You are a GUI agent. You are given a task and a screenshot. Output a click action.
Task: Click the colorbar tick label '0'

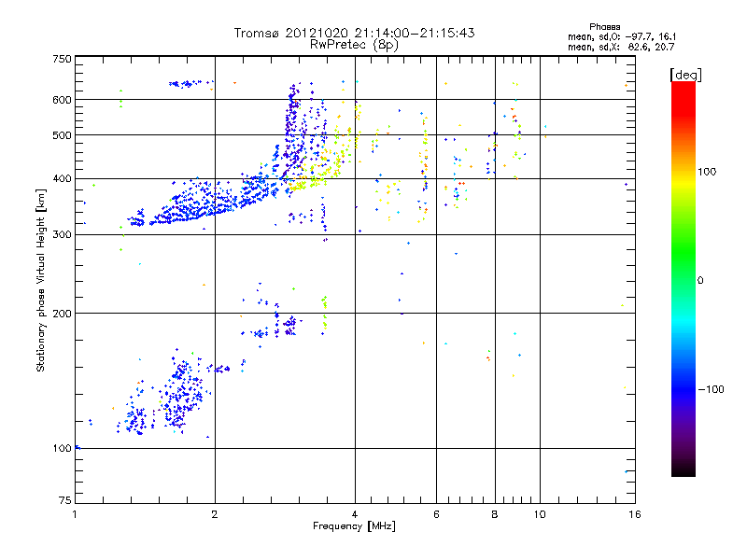tap(700, 281)
